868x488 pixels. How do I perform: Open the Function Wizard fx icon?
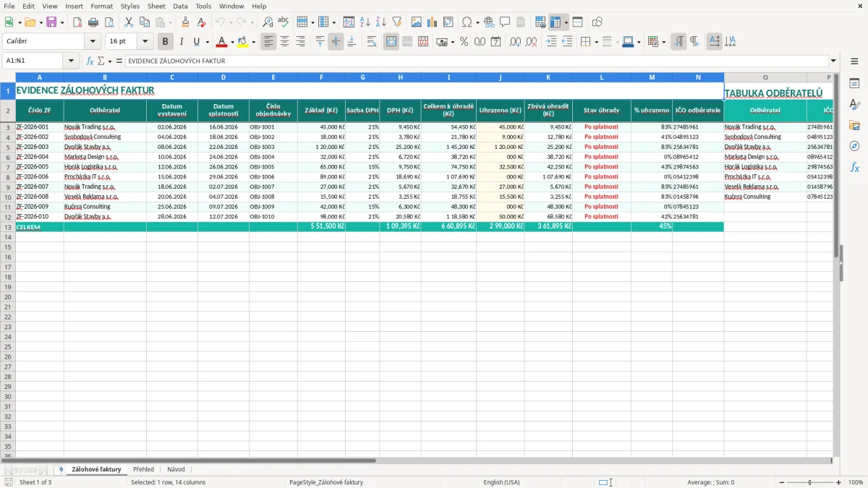[90, 61]
